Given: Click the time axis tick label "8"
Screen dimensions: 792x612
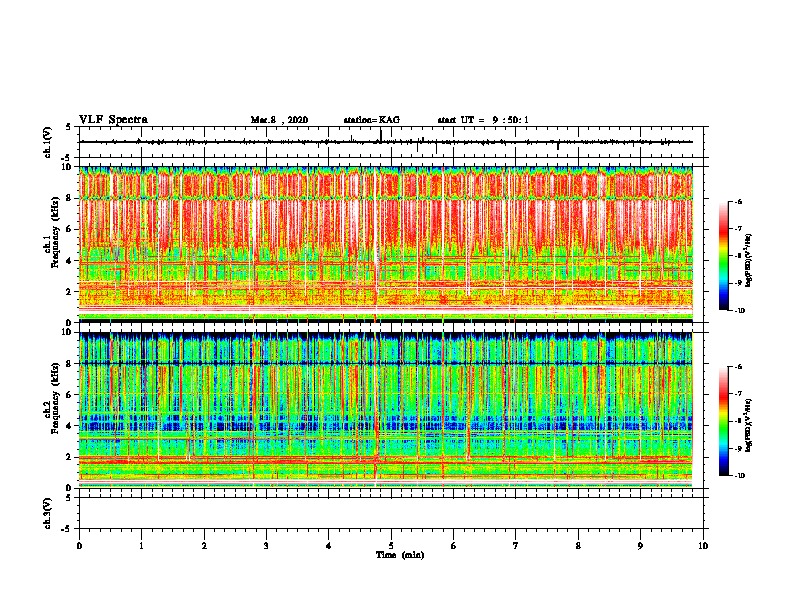Looking at the screenshot, I should tap(578, 546).
